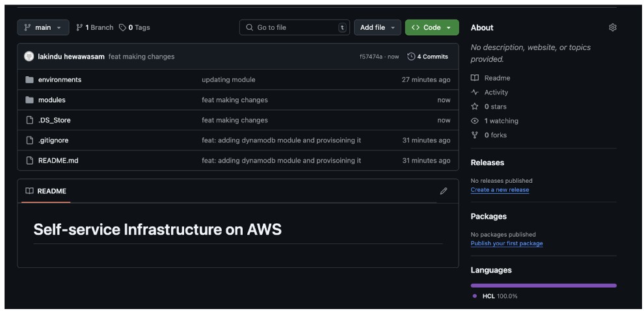Open the .DS_Store file
The image size is (644, 311).
point(54,120)
